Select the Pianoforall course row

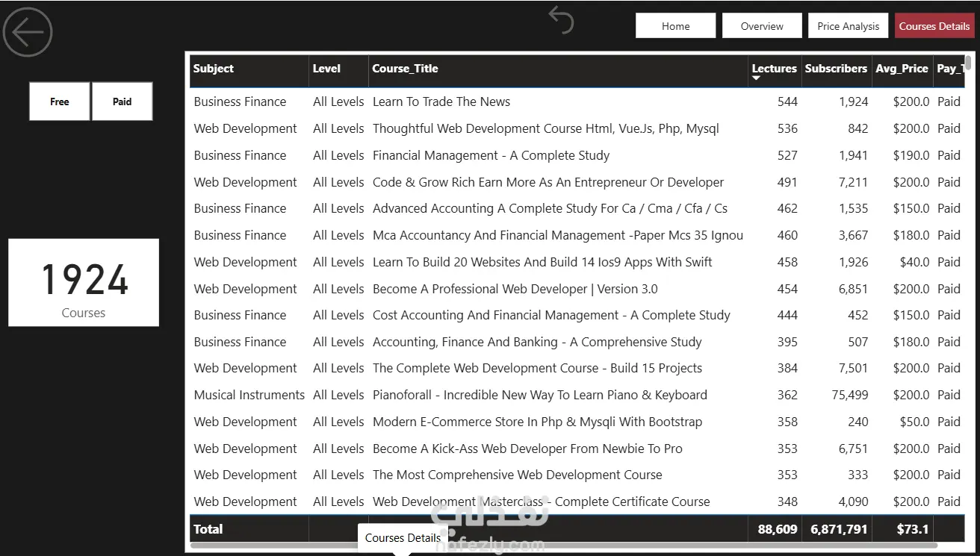pyautogui.click(x=577, y=395)
